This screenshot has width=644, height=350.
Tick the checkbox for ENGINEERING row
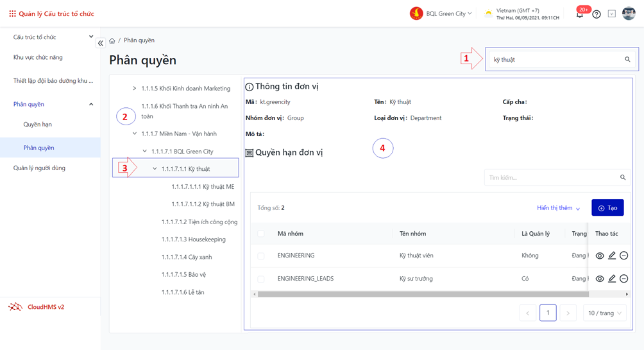pyautogui.click(x=261, y=256)
